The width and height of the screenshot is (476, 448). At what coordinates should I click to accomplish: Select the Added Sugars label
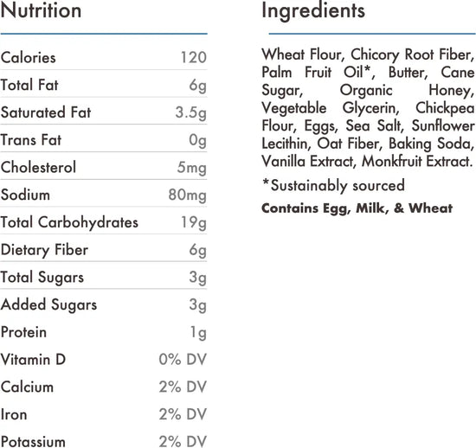(48, 304)
